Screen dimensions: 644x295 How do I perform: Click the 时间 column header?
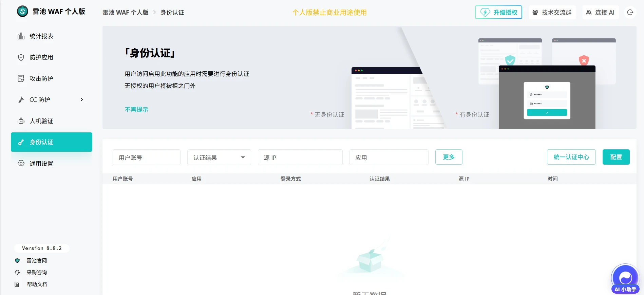pos(552,179)
